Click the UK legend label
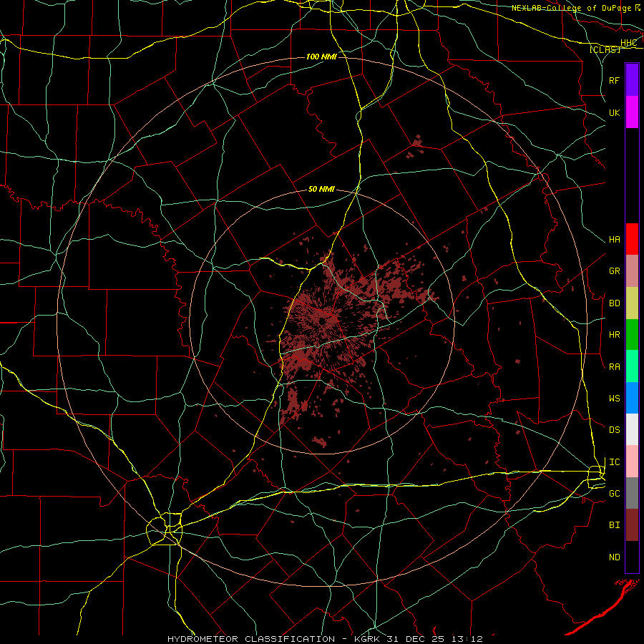The width and height of the screenshot is (644, 644). click(615, 112)
